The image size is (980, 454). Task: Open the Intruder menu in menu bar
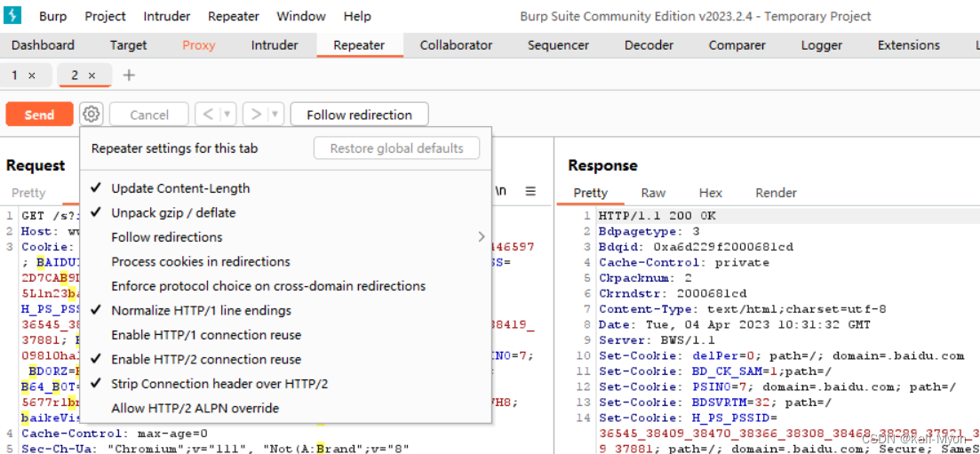pyautogui.click(x=167, y=16)
